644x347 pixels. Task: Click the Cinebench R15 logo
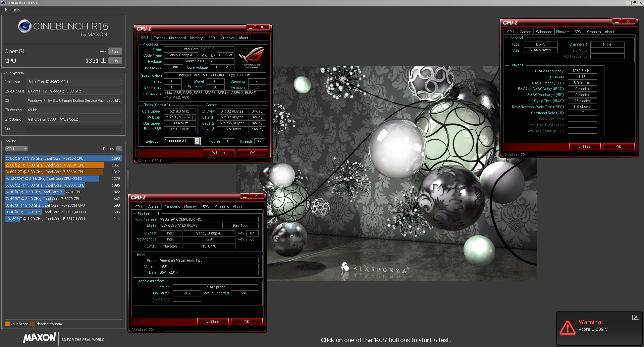pyautogui.click(x=25, y=26)
